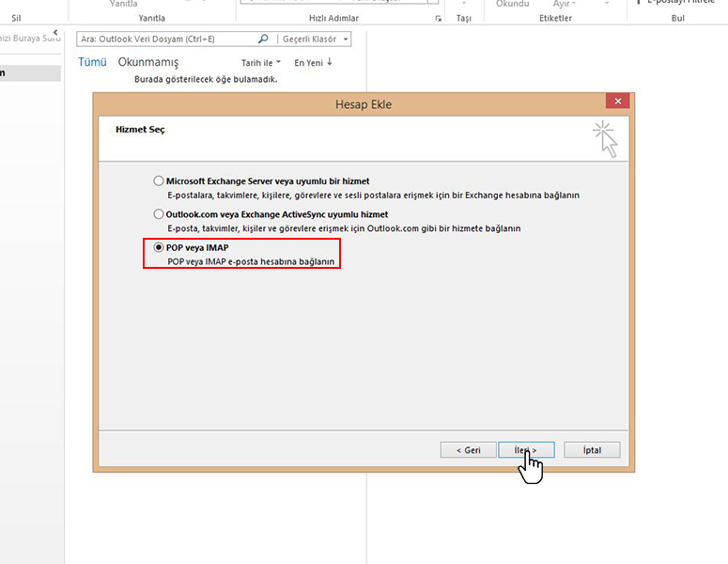Open the Ayır dropdown in the ribbon
Image resolution: width=728 pixels, height=564 pixels.
(x=565, y=4)
